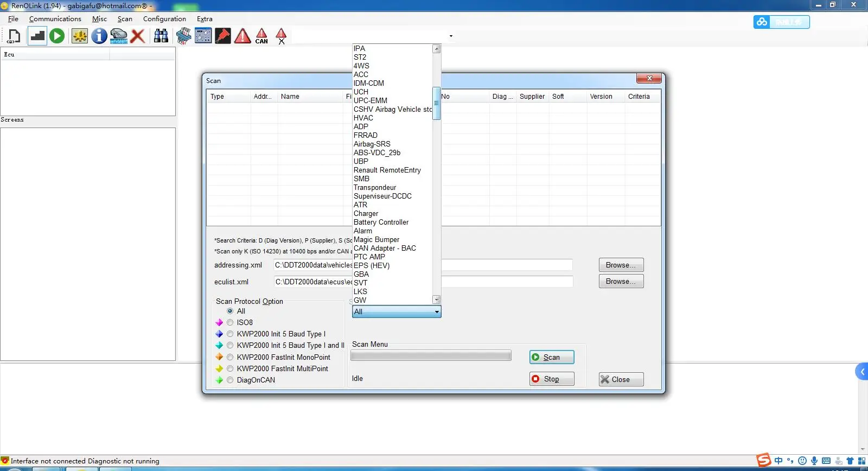Close the Scan dialog with Close button
Screen dimensions: 868x471
pos(621,379)
